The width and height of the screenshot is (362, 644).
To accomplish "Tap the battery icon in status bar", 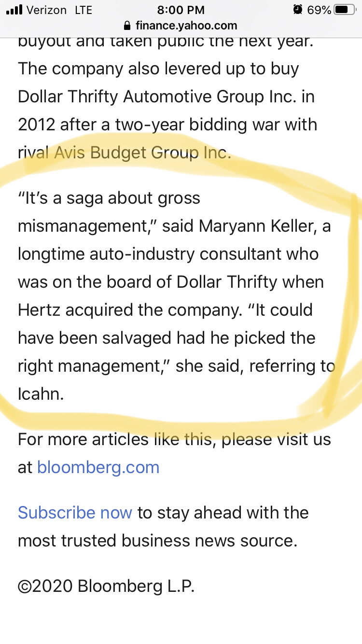I will [344, 10].
